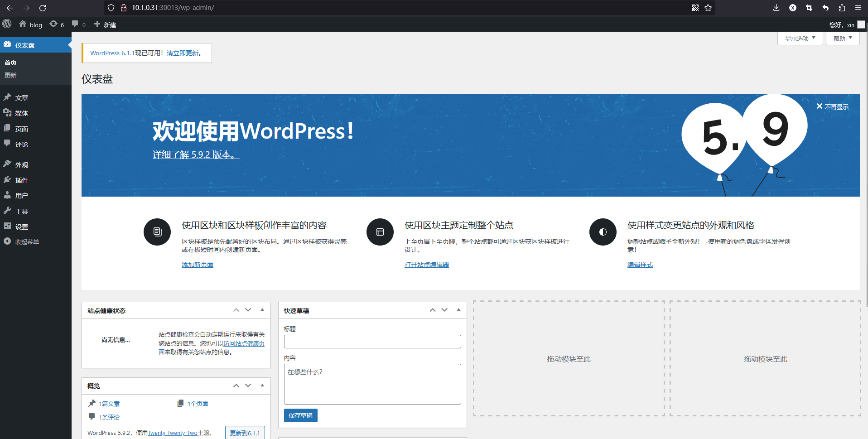This screenshot has width=868, height=439.
Task: Open the 6 pending updates icon
Action: pos(57,24)
